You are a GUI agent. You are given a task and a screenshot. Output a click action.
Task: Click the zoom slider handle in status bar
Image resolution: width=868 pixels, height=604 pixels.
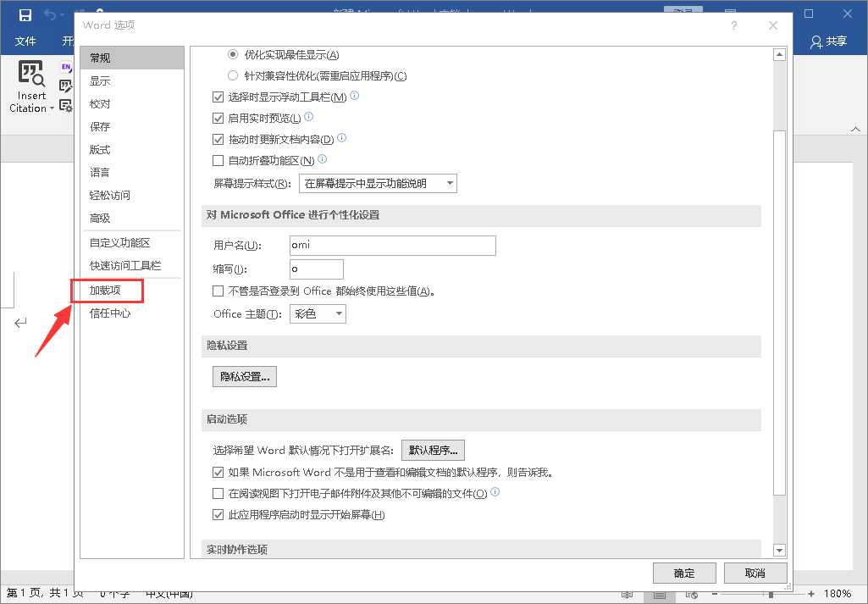pyautogui.click(x=771, y=594)
